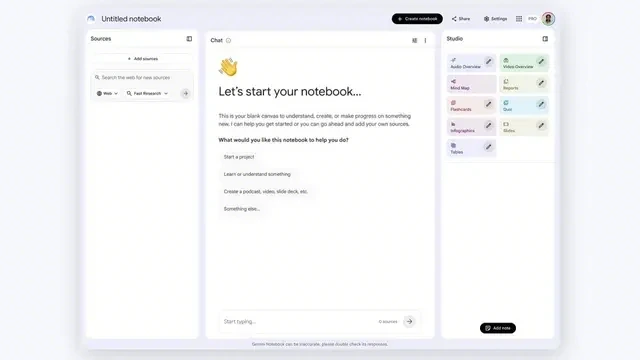This screenshot has width=640, height=360.
Task: Focus the Search the web for new sources field
Action: pos(142,78)
